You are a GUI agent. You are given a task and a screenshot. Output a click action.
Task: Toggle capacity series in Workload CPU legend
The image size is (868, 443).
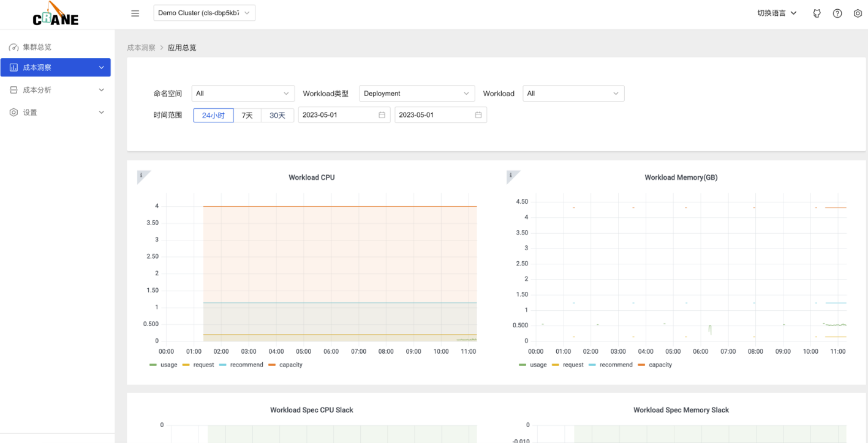285,365
